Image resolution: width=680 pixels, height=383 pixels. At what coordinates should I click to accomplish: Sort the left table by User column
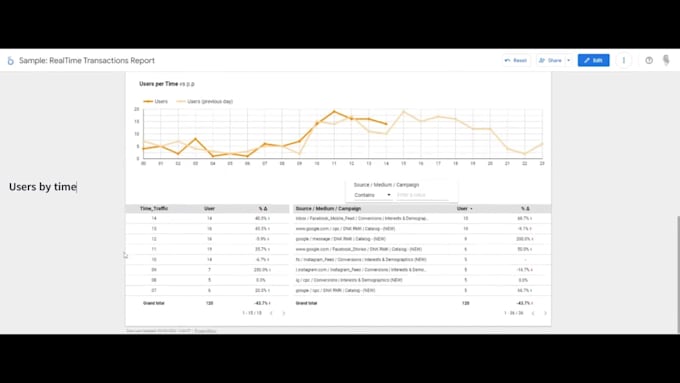[209, 209]
